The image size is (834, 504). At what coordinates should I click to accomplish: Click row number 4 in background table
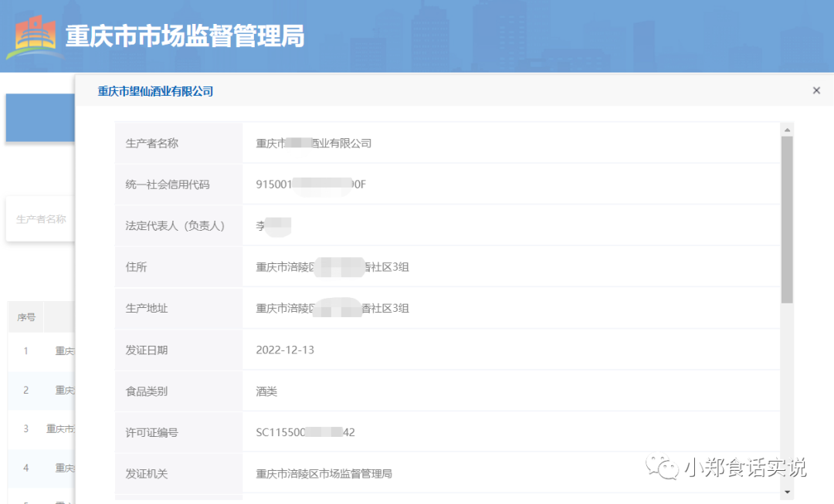click(x=25, y=468)
